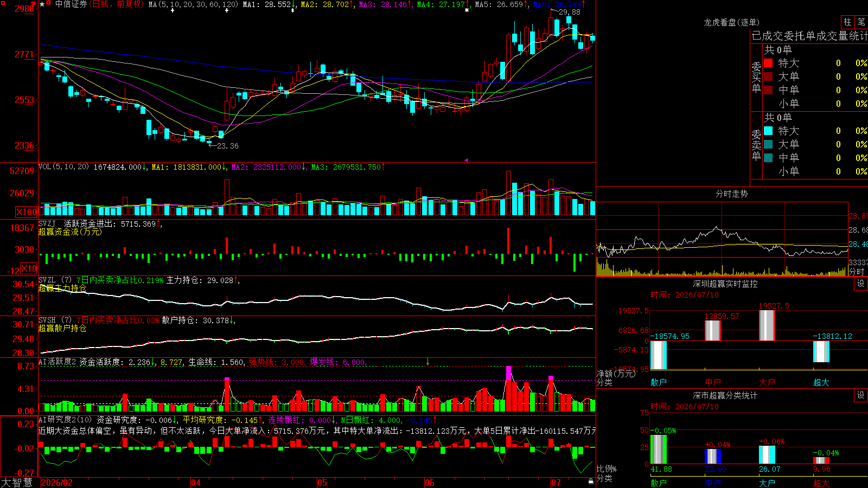Viewport: 868px width, 488px height.
Task: Click the 龙虎看盘(逐单) panel title
Action: (731, 22)
